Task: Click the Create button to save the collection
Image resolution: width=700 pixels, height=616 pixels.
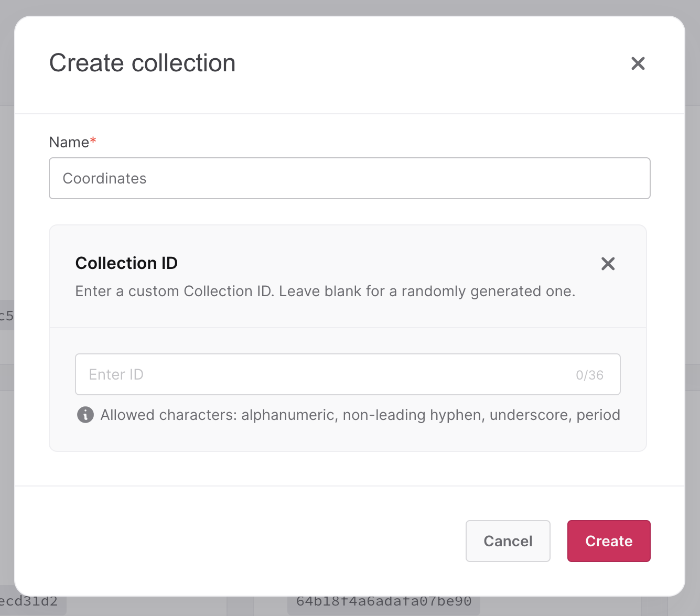Action: (608, 541)
